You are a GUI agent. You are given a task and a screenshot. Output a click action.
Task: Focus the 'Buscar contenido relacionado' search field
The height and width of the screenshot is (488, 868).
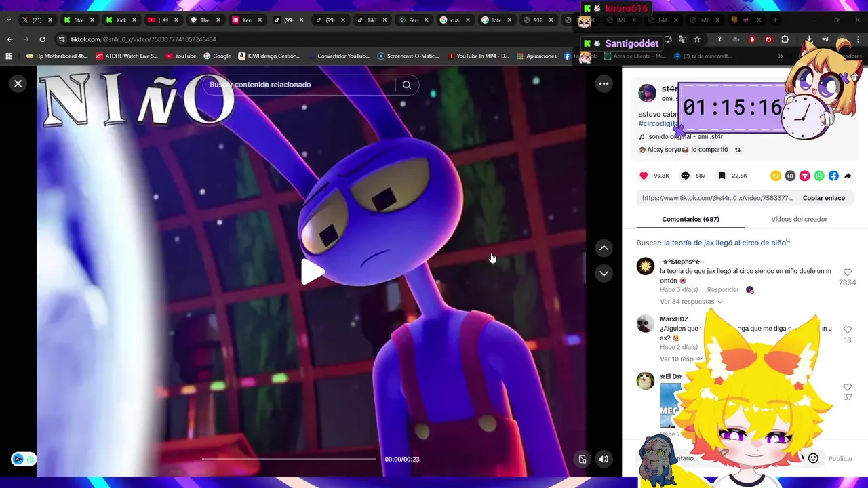pyautogui.click(x=300, y=85)
